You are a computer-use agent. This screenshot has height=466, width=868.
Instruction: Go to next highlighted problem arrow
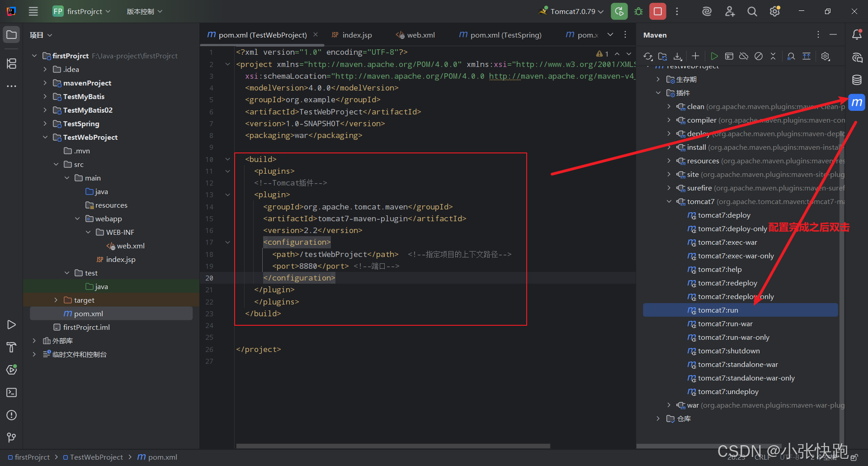629,53
